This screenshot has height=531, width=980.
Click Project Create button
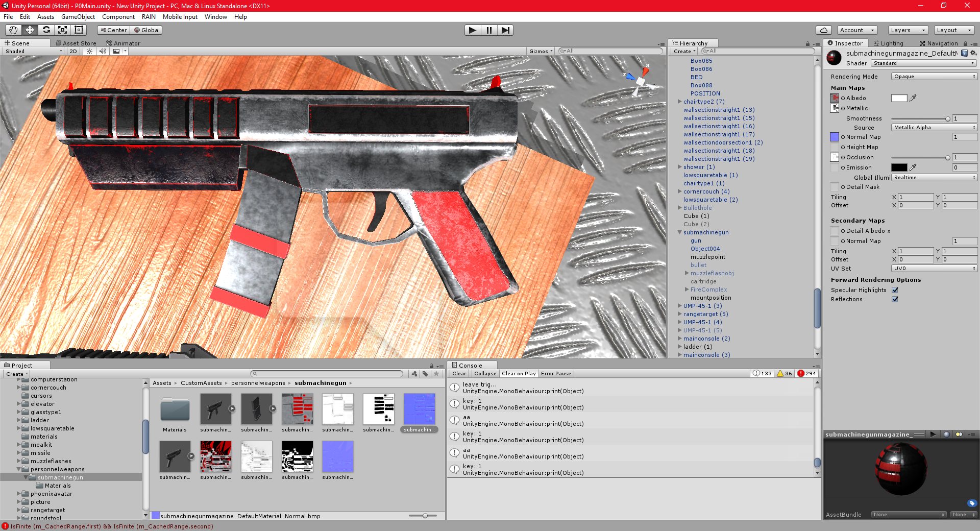tap(17, 374)
